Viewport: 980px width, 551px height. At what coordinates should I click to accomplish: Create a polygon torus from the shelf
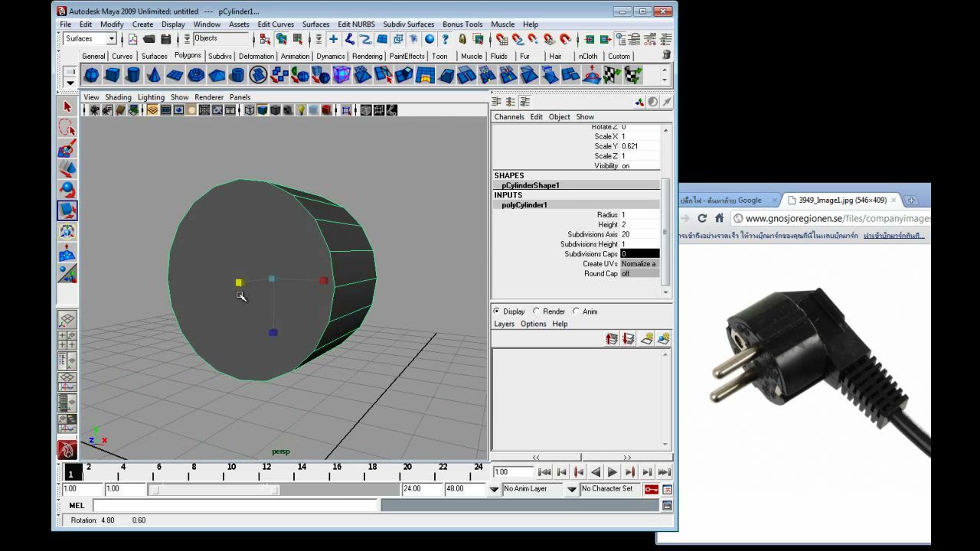[195, 75]
